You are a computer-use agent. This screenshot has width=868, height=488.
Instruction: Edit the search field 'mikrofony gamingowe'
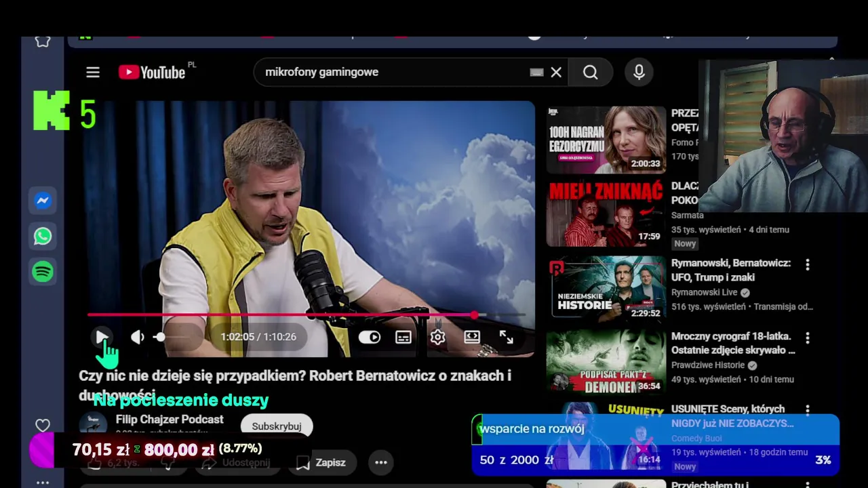393,72
